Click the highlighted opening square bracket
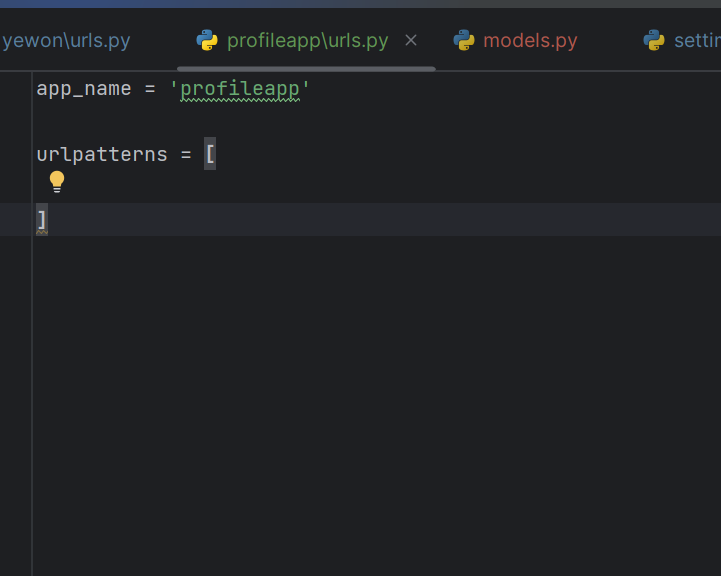721x576 pixels. coord(210,154)
